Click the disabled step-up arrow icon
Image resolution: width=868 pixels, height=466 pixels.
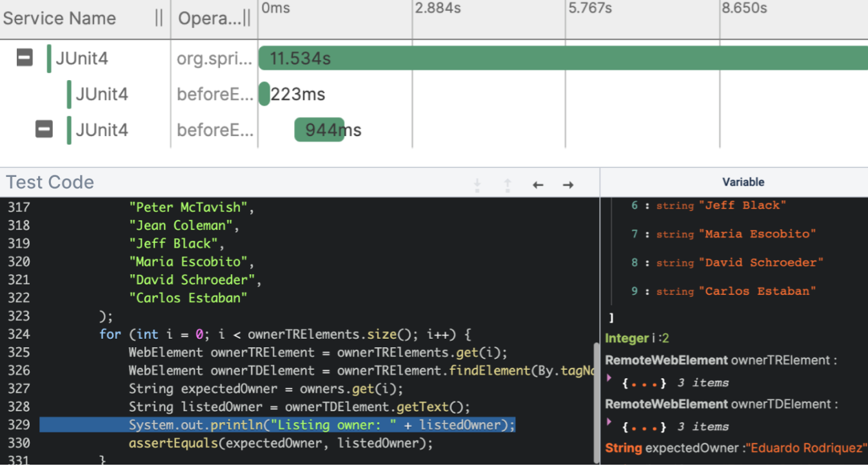pyautogui.click(x=508, y=185)
